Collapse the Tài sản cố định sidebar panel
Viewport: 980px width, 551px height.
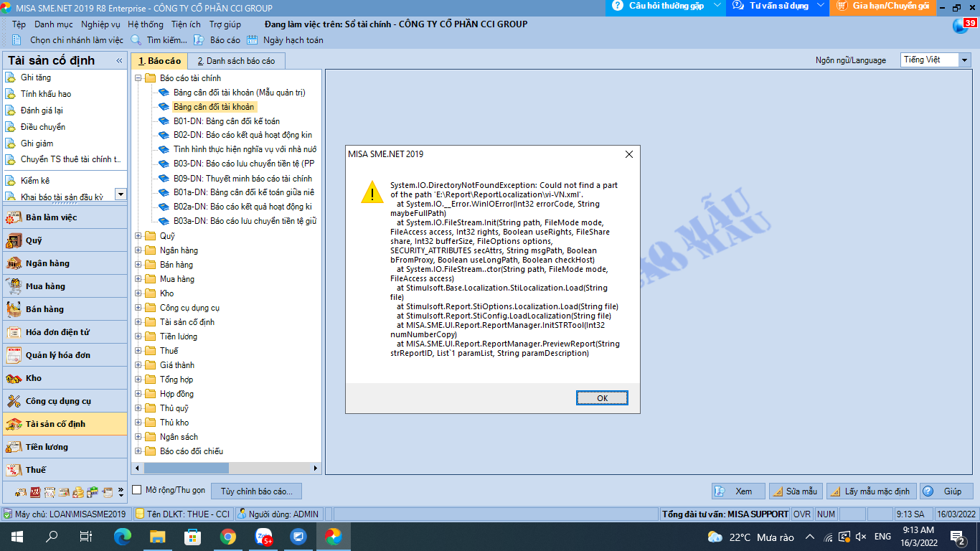tap(120, 61)
